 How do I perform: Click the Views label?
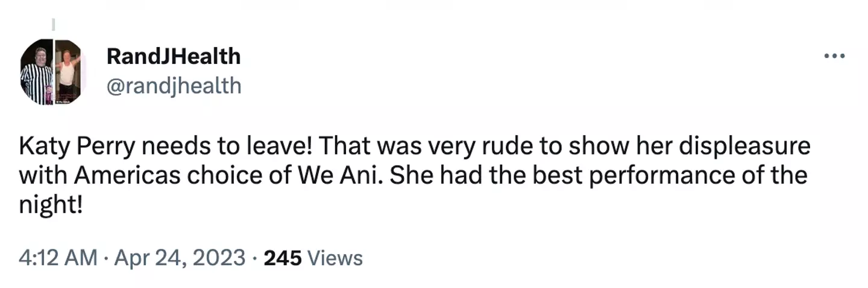point(335,258)
